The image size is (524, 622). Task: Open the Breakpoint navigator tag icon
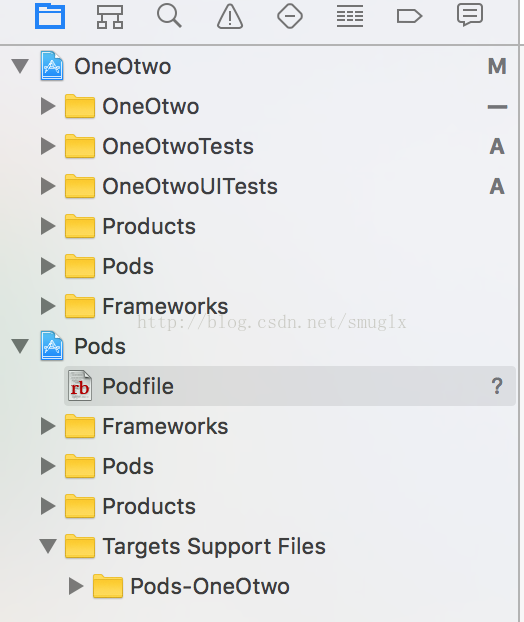409,16
